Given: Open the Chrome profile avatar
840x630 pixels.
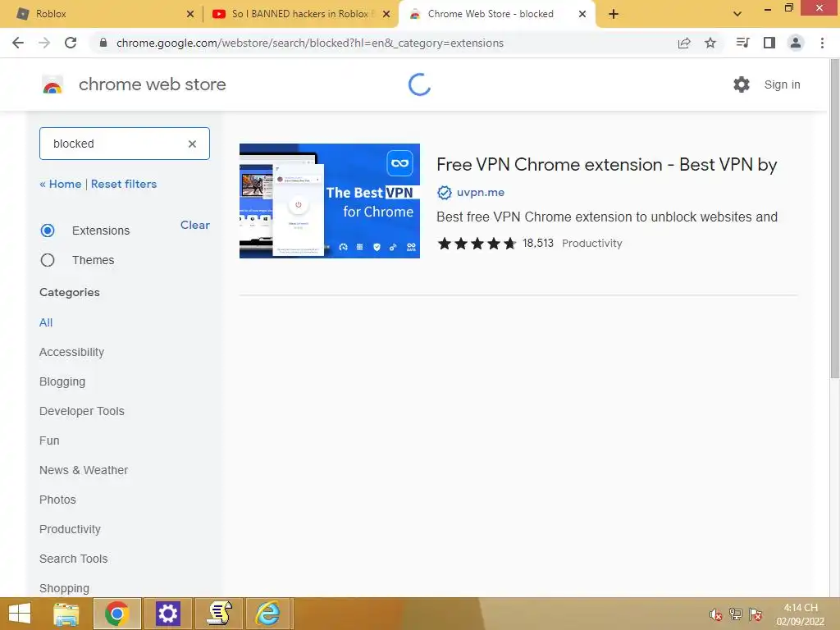Looking at the screenshot, I should point(796,43).
